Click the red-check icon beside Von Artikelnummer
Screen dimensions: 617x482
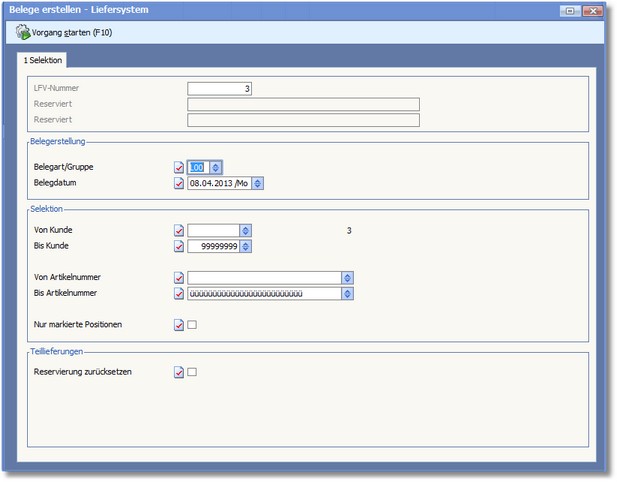(179, 278)
